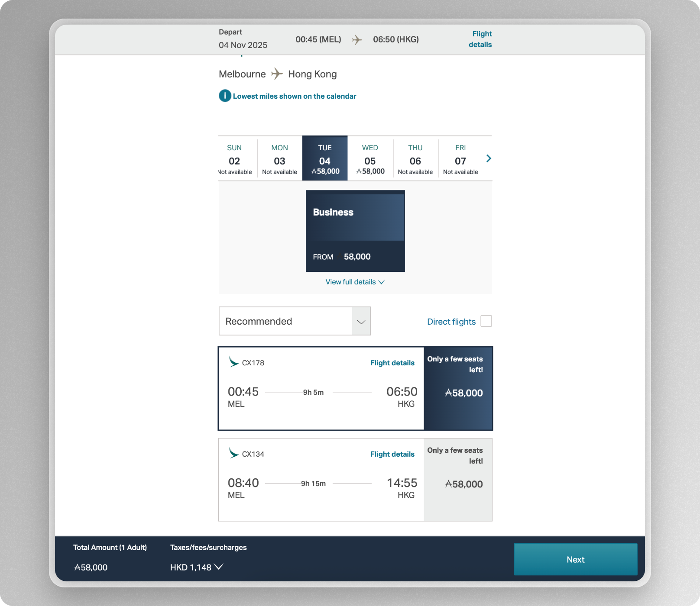Click the CX134 flight number
The width and height of the screenshot is (700, 606).
point(253,454)
